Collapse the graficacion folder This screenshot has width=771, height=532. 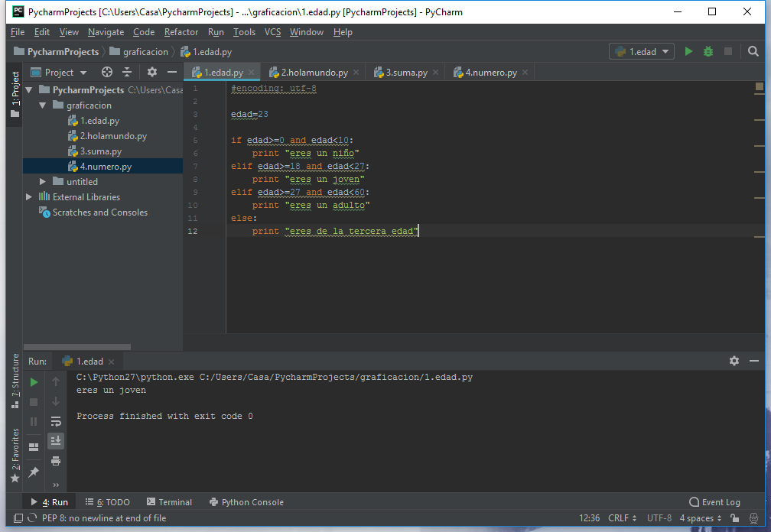pos(43,105)
